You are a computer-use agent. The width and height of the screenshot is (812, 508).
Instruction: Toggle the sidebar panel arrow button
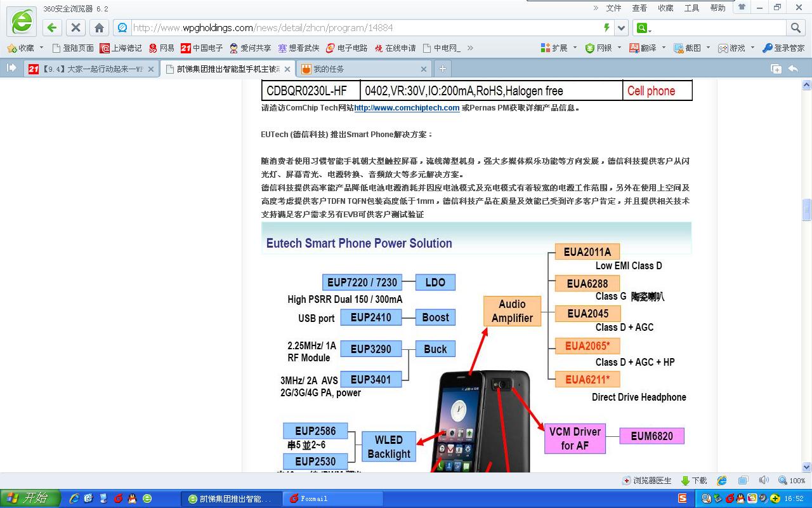11,68
